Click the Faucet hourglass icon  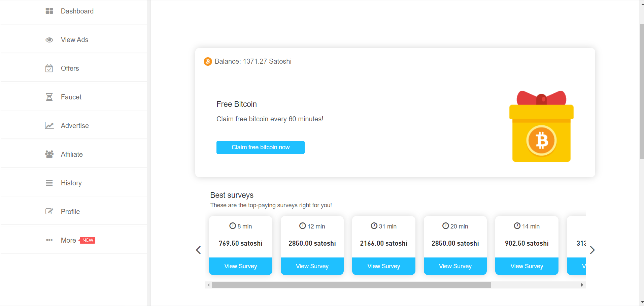pyautogui.click(x=49, y=97)
